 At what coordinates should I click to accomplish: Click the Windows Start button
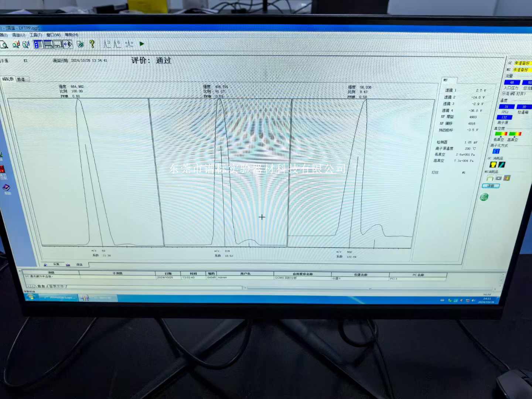[x=31, y=297]
